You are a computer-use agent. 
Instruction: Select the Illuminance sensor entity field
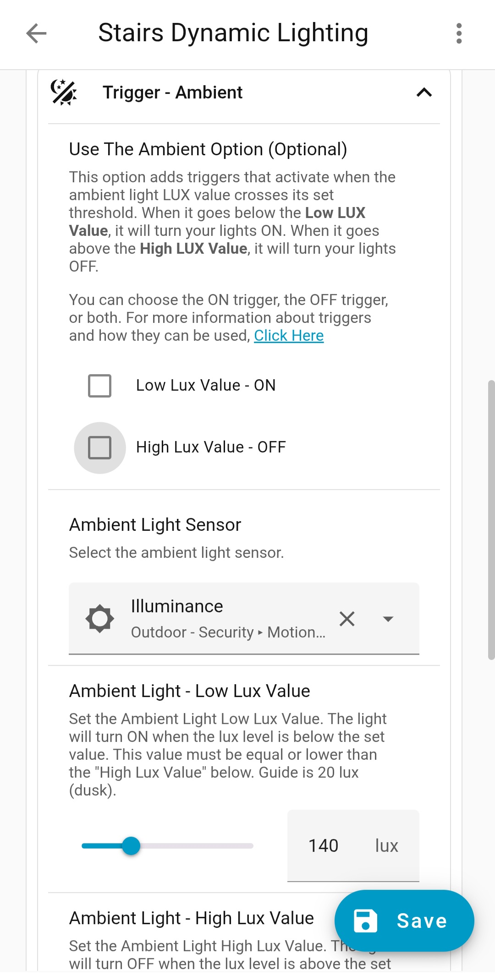pyautogui.click(x=228, y=619)
